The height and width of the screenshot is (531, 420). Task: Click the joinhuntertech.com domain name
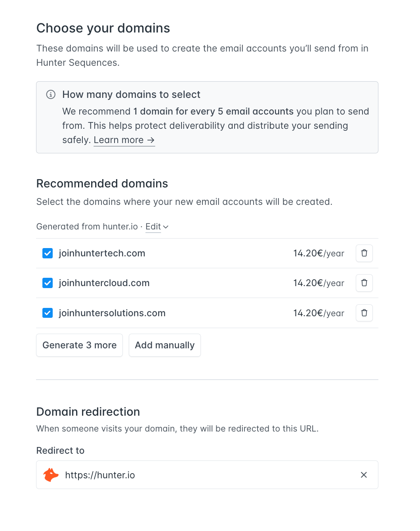(x=102, y=253)
